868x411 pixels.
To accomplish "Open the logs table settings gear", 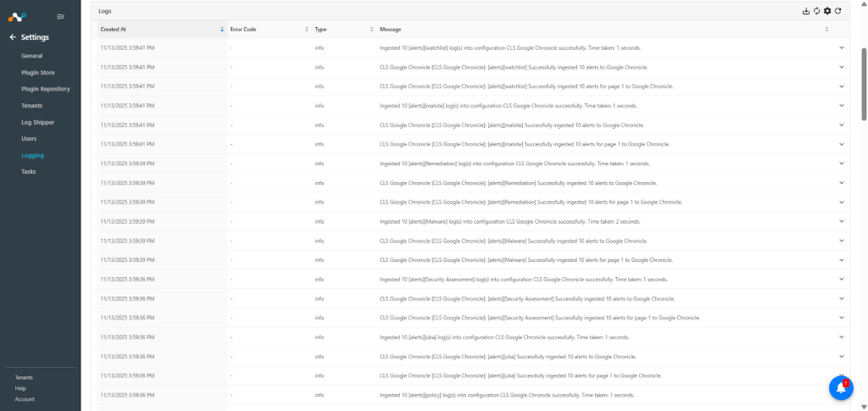I will (x=827, y=11).
